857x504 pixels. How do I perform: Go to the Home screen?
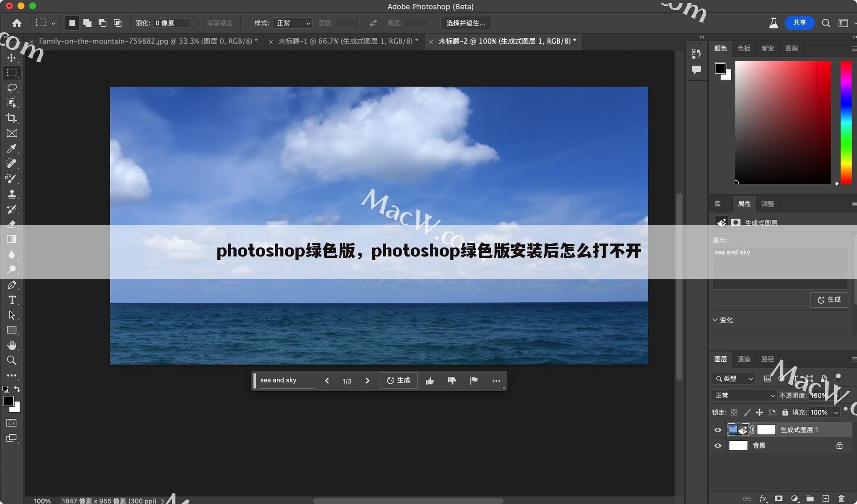pos(17,23)
